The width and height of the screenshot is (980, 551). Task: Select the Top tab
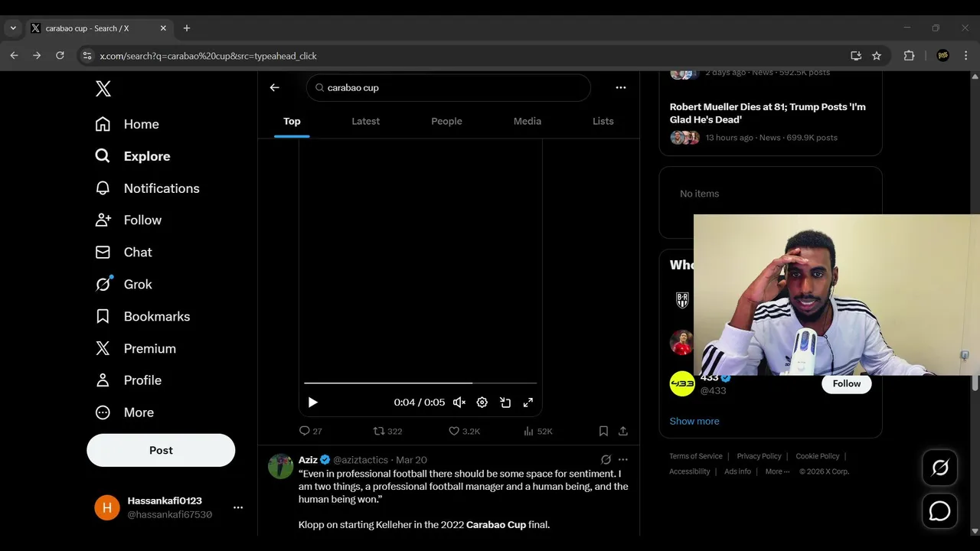click(x=292, y=121)
